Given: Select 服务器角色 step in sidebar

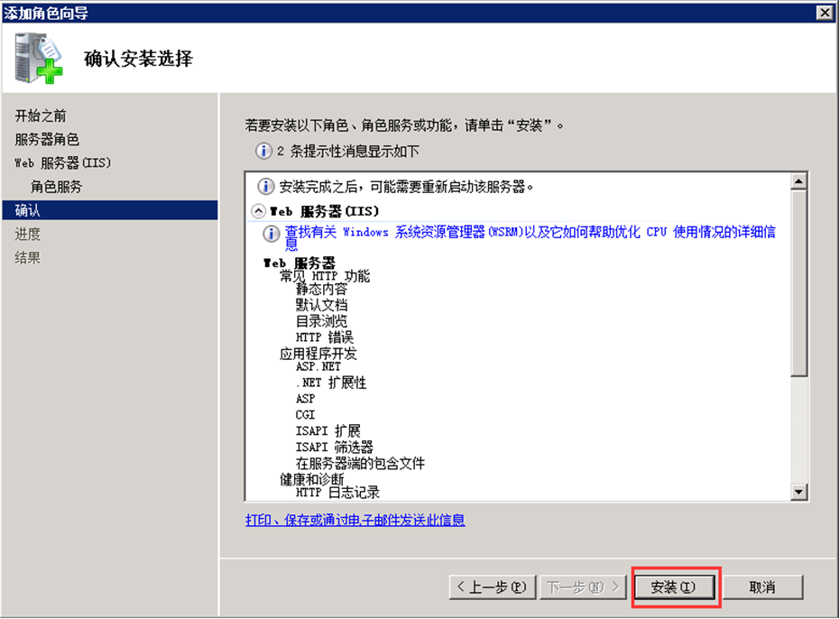Looking at the screenshot, I should [x=47, y=140].
